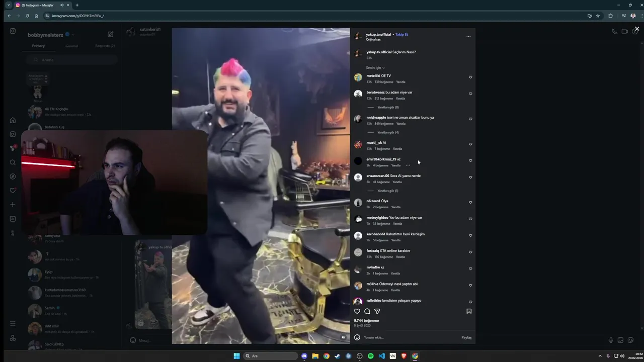Follow yakup.tv.official via Takip Et

(401, 35)
